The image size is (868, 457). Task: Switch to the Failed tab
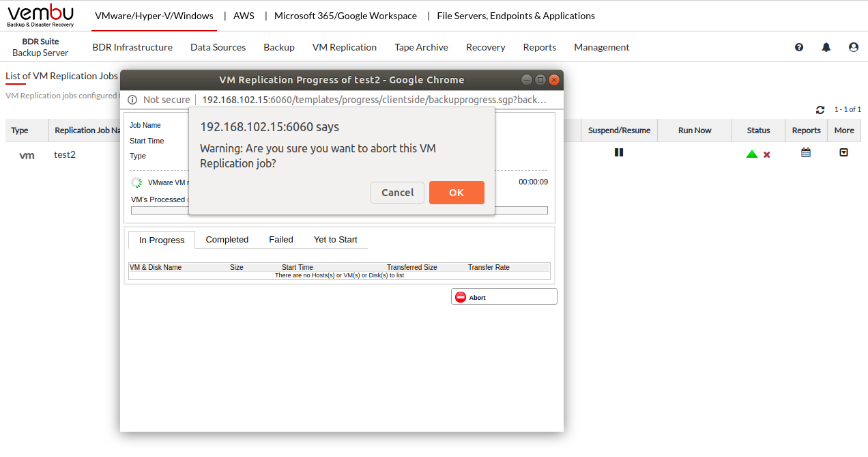[x=280, y=240]
